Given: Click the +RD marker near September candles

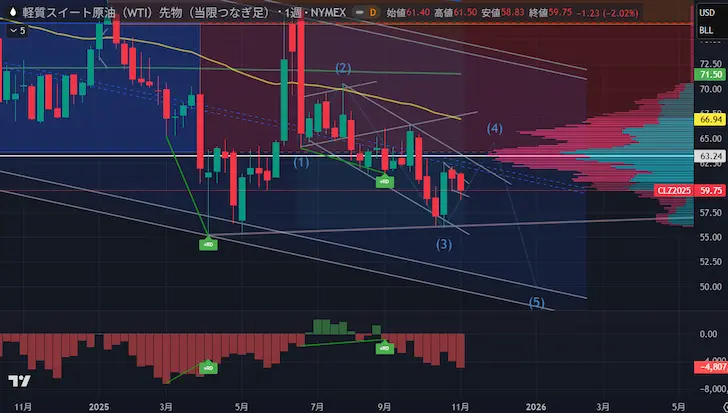Looking at the screenshot, I should pyautogui.click(x=384, y=182).
